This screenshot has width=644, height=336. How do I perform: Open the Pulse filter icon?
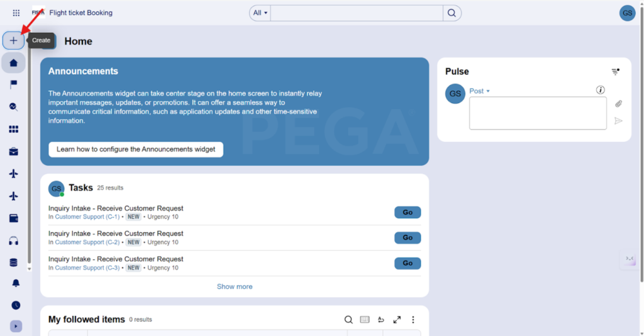(616, 72)
